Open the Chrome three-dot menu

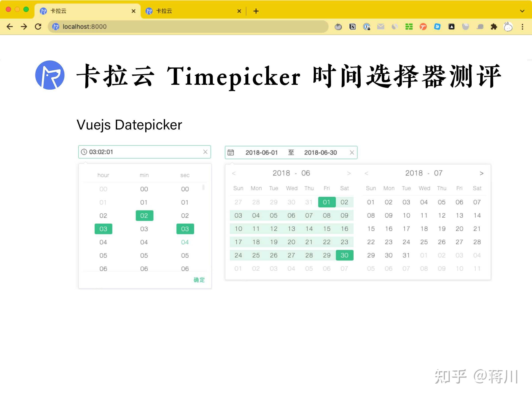click(x=522, y=27)
